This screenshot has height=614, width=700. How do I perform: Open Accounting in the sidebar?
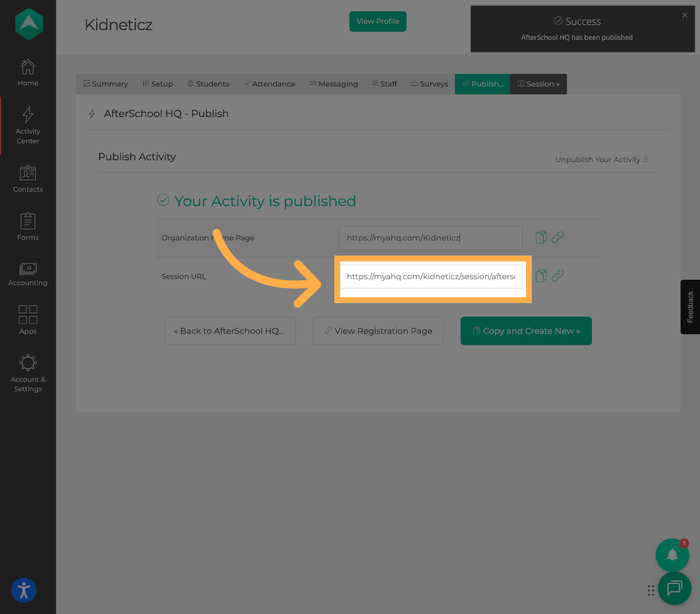pos(28,275)
